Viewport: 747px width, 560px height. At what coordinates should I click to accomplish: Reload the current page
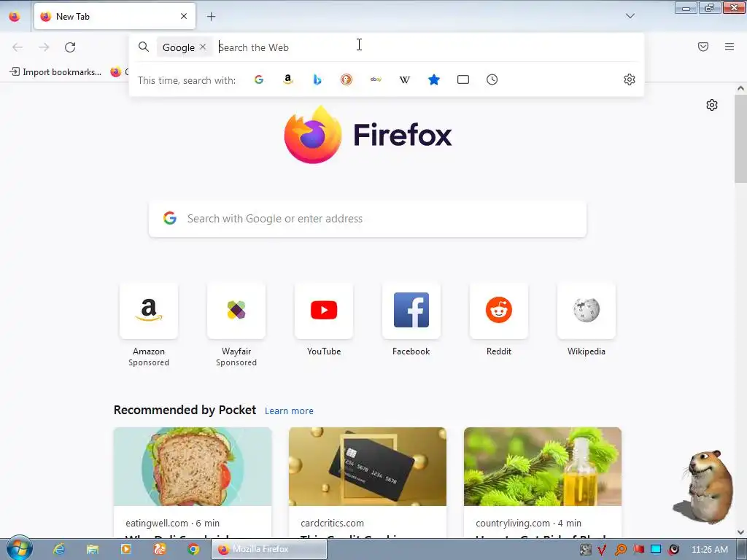pyautogui.click(x=70, y=47)
